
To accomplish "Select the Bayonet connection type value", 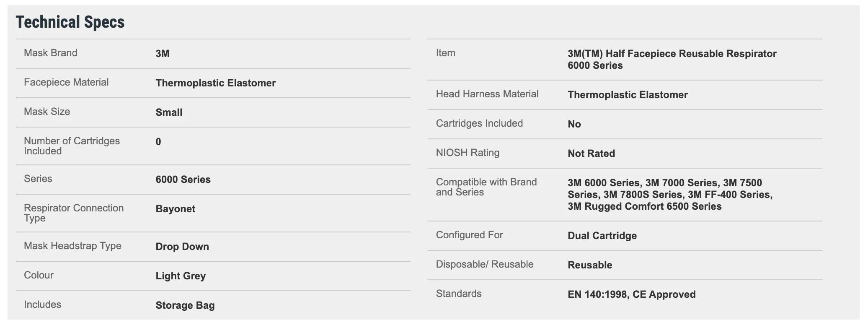I will coord(176,209).
